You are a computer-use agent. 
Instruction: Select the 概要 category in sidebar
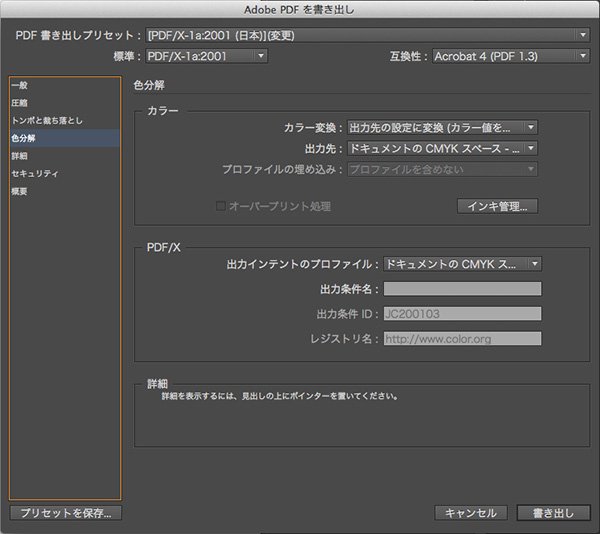coord(65,191)
